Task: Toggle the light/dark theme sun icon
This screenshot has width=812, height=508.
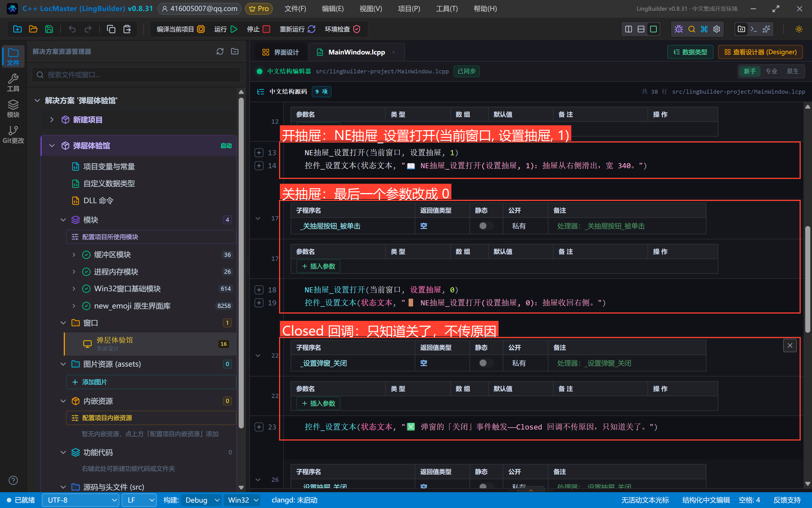Action: coord(799,29)
